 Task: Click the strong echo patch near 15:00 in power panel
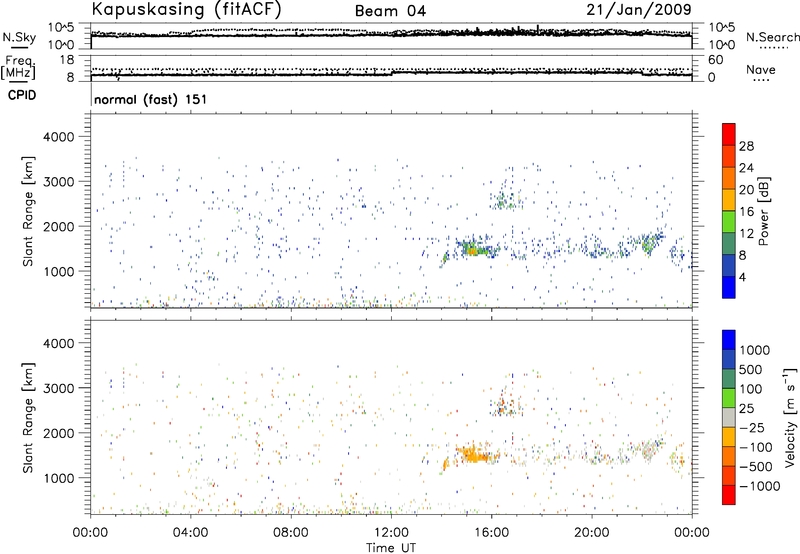tap(473, 249)
